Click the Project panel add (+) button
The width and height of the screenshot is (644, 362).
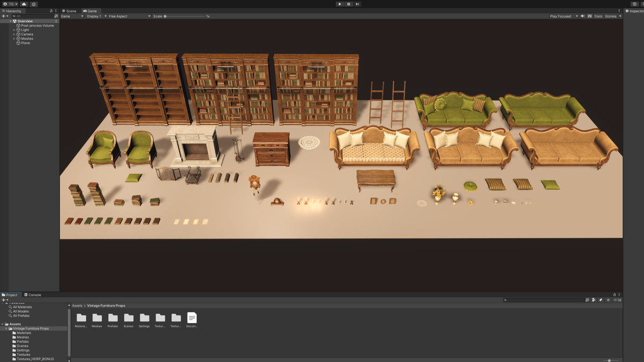tap(5, 300)
